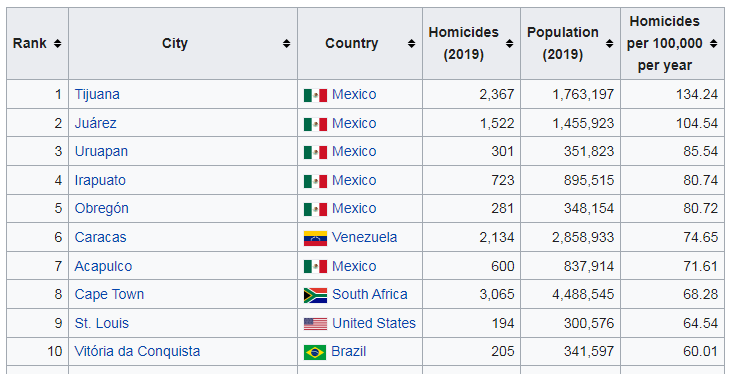Open Vitória da Conquista link
Screen dimensions: 739x374
137,351
